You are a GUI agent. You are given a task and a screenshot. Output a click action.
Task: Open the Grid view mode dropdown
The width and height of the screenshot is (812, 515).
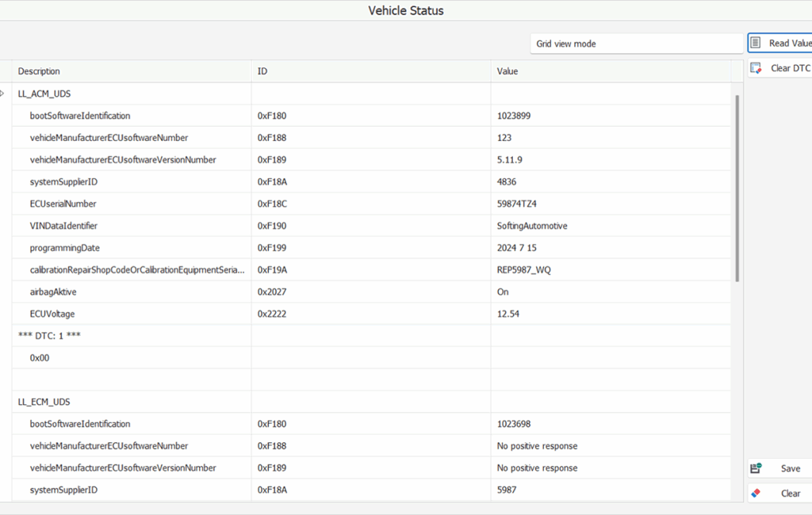pyautogui.click(x=637, y=44)
